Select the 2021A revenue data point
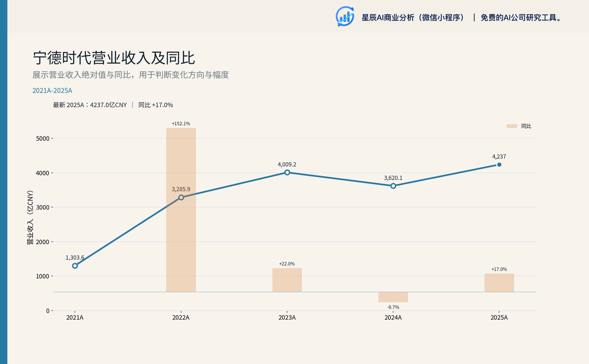 (x=75, y=266)
